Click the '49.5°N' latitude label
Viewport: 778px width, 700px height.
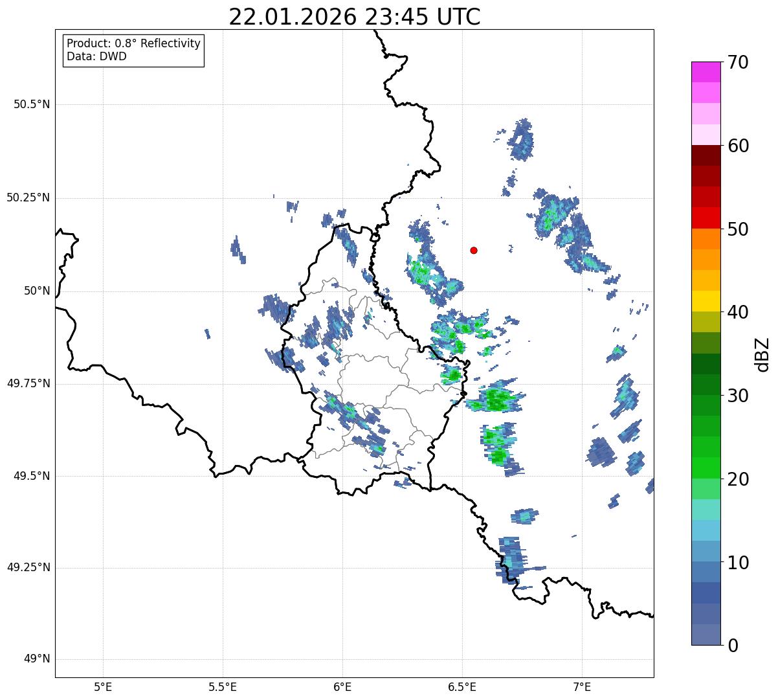(32, 476)
